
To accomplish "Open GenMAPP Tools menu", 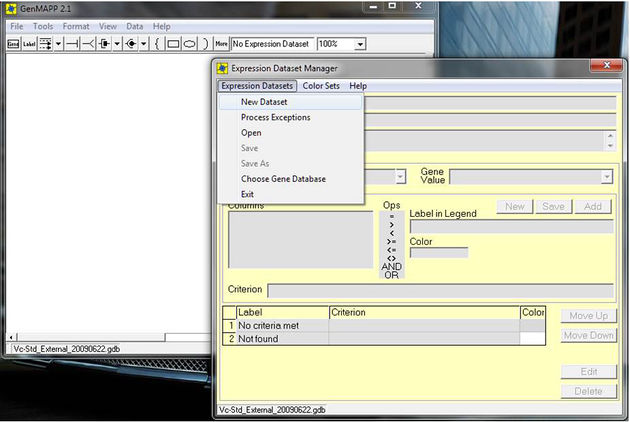I will tap(43, 27).
